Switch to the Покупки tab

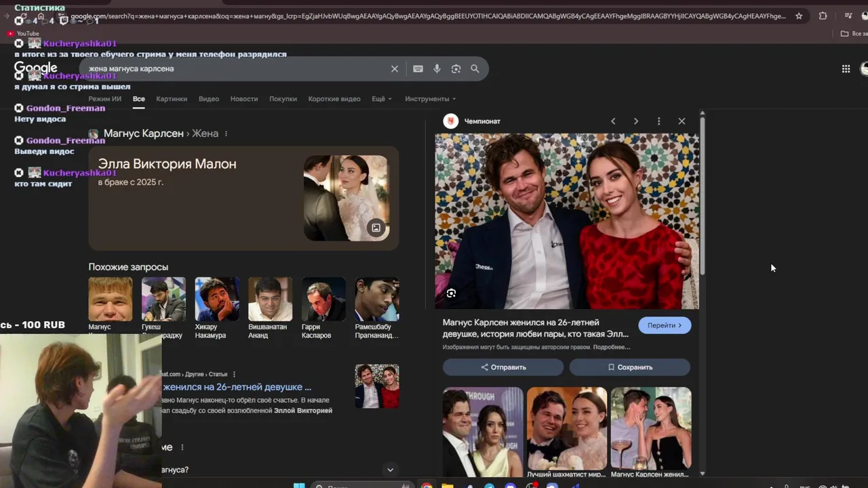click(x=283, y=99)
